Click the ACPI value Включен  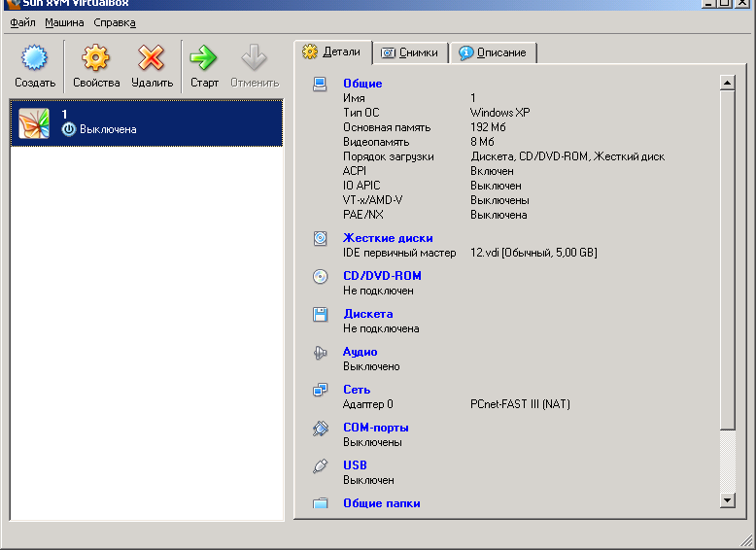492,171
